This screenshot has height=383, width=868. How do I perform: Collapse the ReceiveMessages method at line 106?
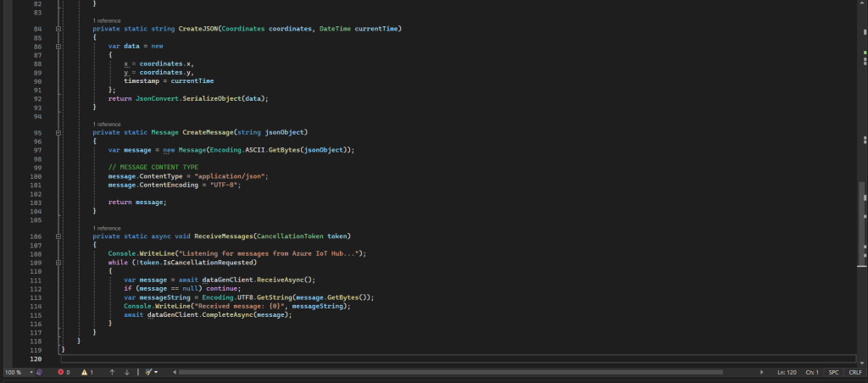pyautogui.click(x=58, y=236)
